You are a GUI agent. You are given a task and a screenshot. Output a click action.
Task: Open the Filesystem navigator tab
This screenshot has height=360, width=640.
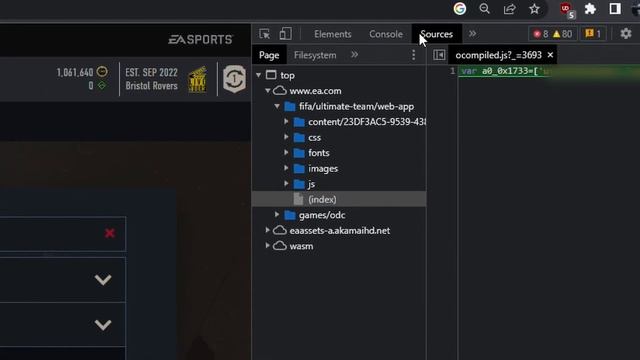315,55
